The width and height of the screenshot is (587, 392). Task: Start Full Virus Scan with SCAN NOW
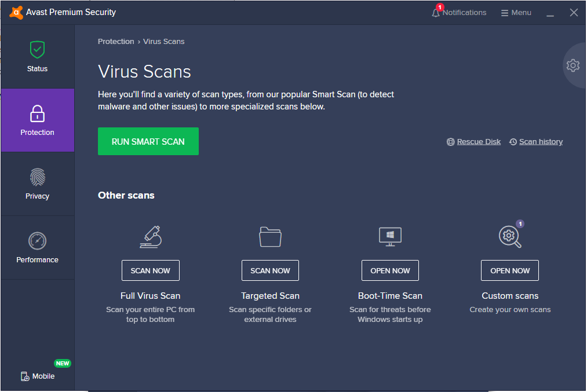click(151, 270)
